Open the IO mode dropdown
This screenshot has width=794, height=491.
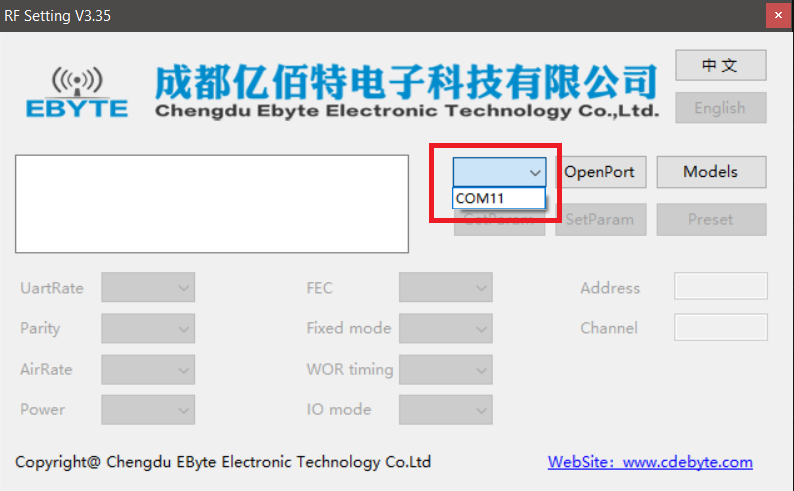pos(446,410)
